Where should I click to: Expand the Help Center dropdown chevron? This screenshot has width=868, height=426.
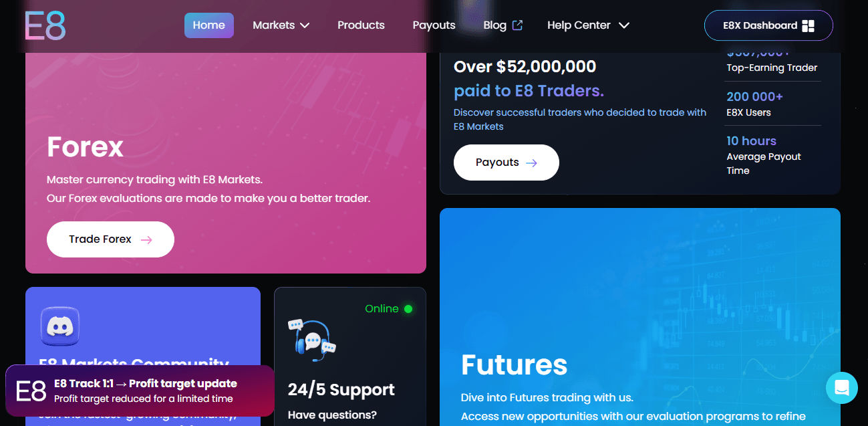coord(624,25)
